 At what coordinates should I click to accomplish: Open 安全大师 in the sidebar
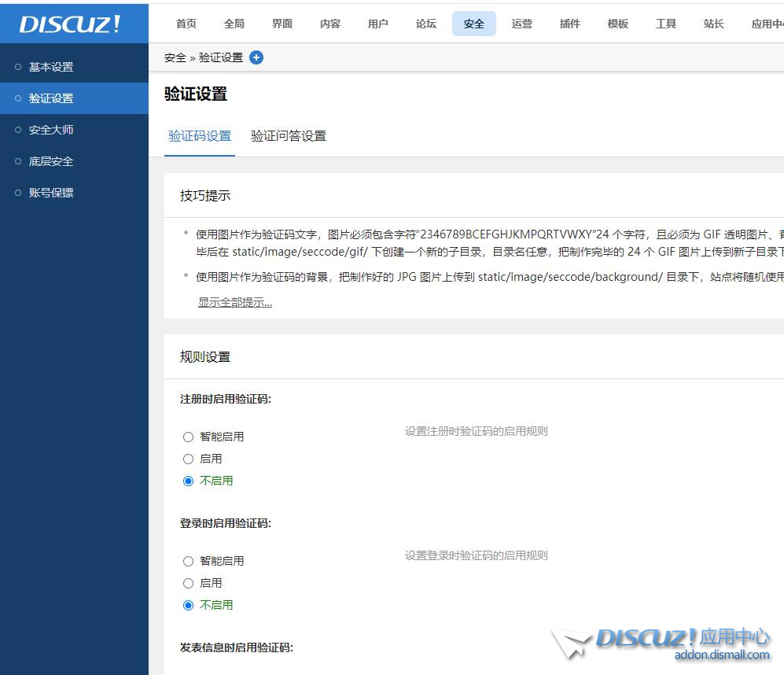50,130
